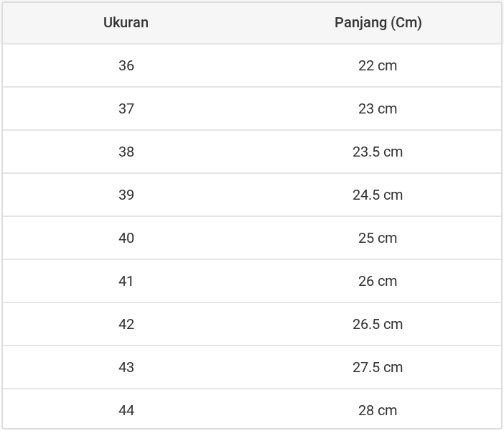The height and width of the screenshot is (431, 504).
Task: Click size 44 cell
Action: tap(126, 410)
